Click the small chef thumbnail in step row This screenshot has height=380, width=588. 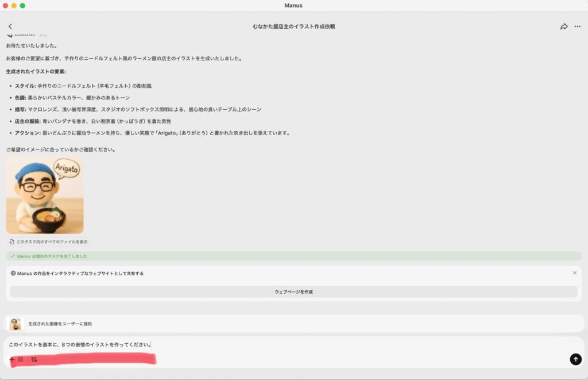pyautogui.click(x=16, y=324)
